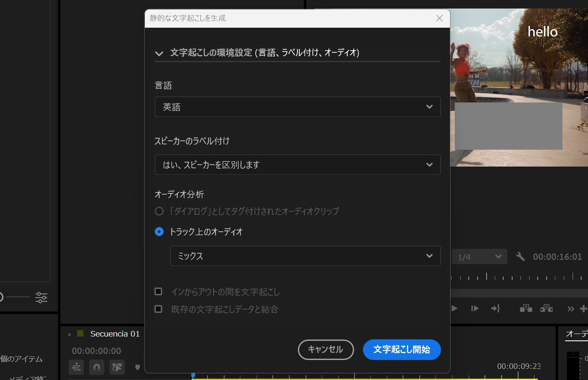This screenshot has width=588, height=380.
Task: Open program monitor settings with the wrench icon
Action: (520, 256)
